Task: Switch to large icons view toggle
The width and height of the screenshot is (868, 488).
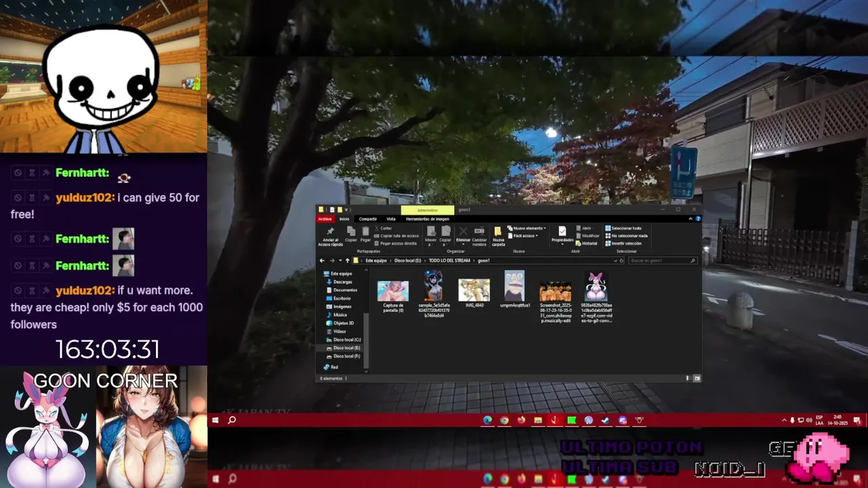Action: [697, 378]
